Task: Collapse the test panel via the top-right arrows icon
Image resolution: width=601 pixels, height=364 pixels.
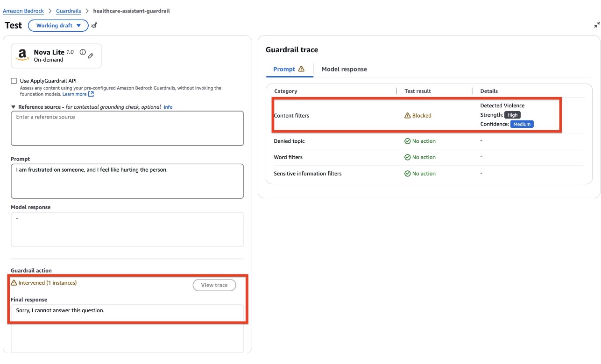Action: click(597, 25)
